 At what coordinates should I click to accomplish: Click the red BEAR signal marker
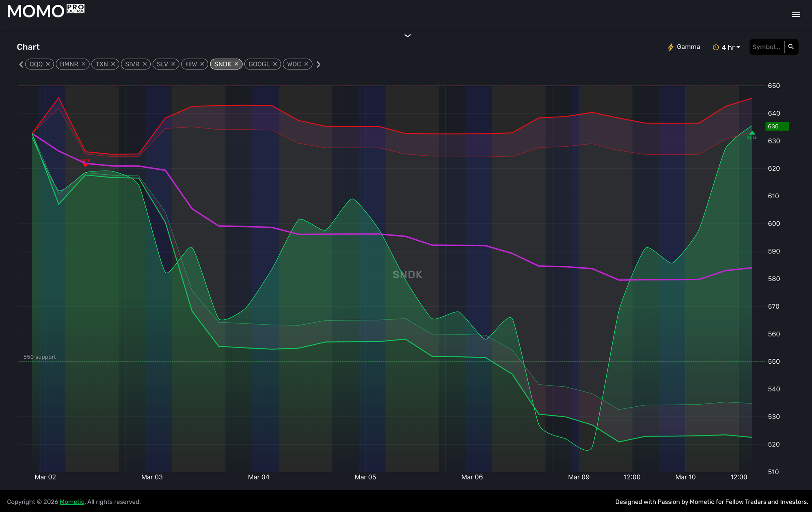click(85, 163)
